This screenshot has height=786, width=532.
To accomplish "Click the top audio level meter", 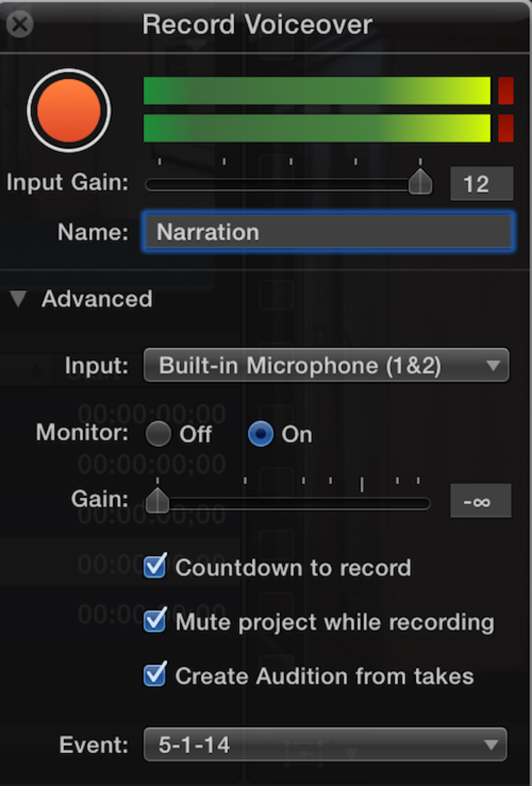I will click(317, 91).
